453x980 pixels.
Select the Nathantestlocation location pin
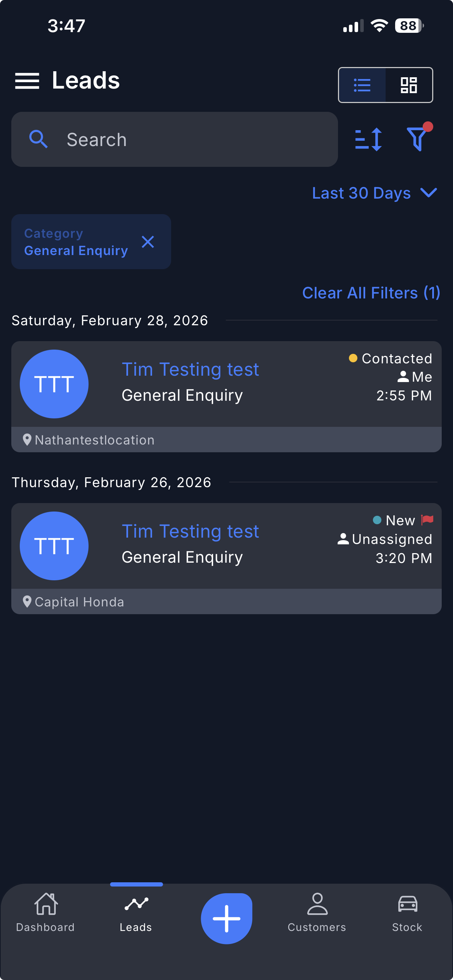[27, 440]
